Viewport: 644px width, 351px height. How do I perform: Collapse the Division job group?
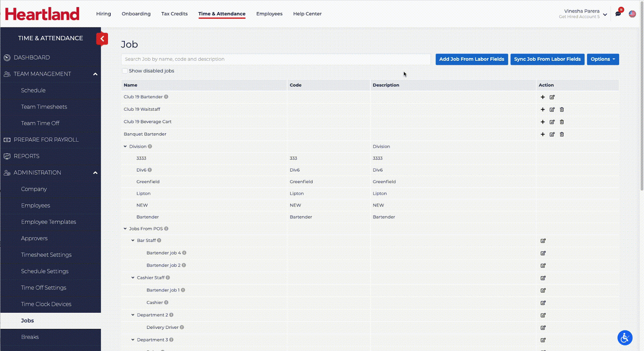[125, 147]
